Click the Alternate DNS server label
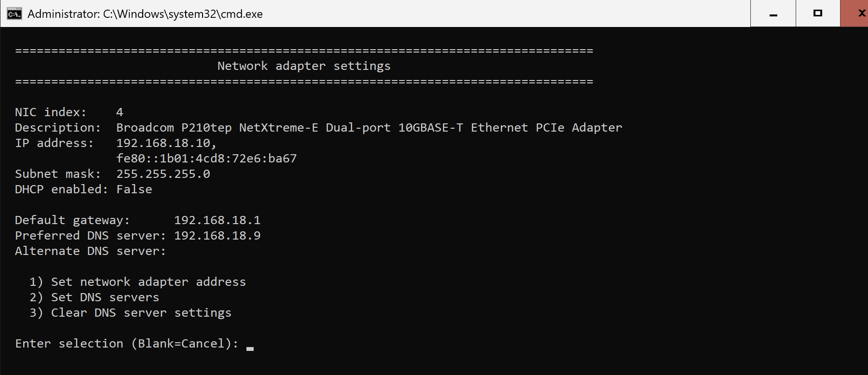The image size is (868, 375). [90, 251]
